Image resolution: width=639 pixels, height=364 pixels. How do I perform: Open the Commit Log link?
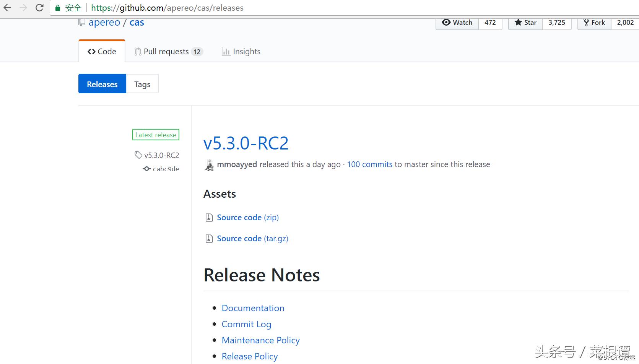click(246, 324)
